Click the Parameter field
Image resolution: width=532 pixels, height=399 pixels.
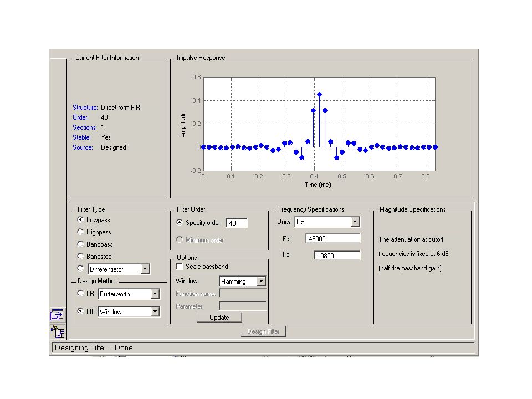click(x=243, y=306)
